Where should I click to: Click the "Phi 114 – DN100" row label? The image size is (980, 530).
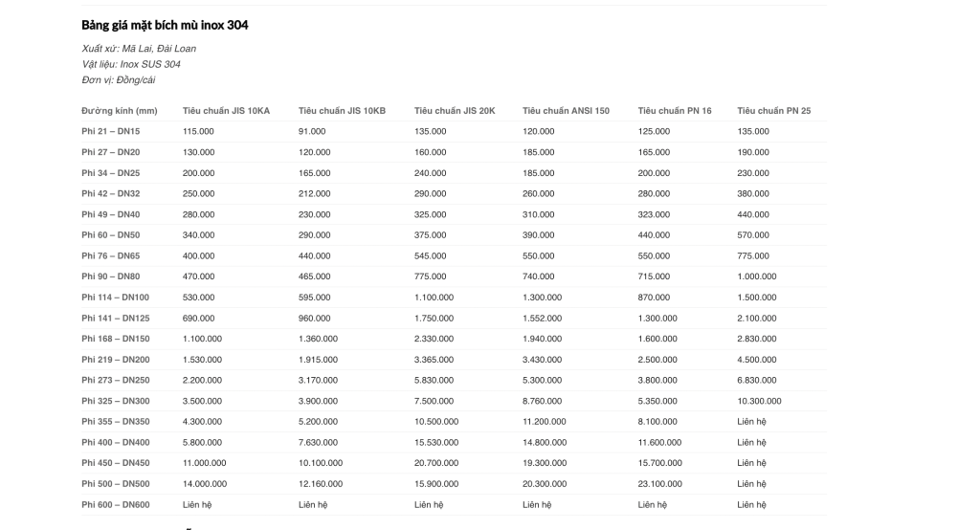click(x=115, y=298)
